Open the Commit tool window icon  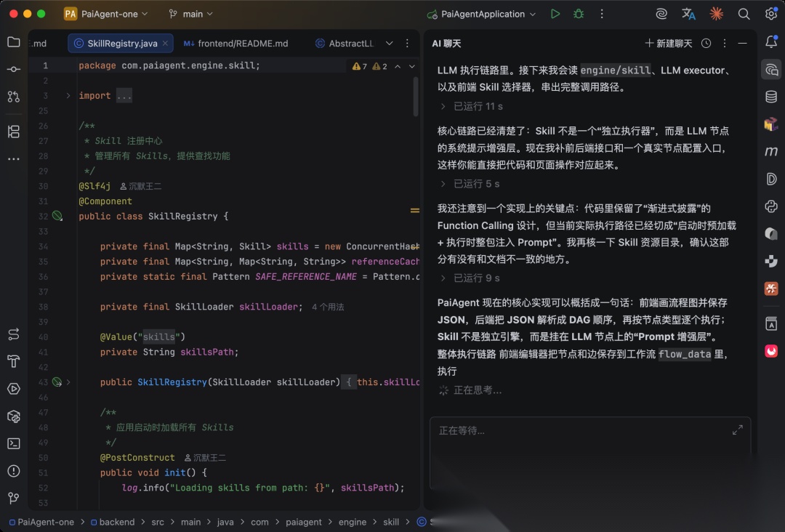click(14, 69)
